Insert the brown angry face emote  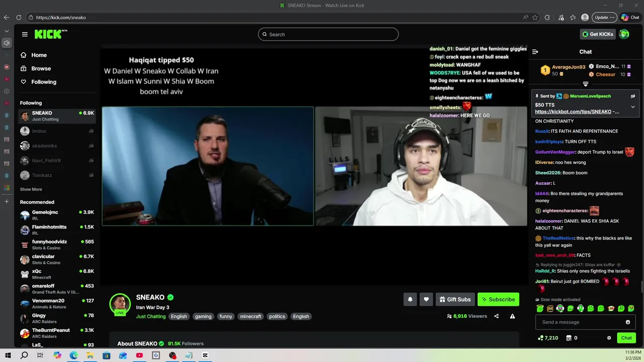point(550,308)
